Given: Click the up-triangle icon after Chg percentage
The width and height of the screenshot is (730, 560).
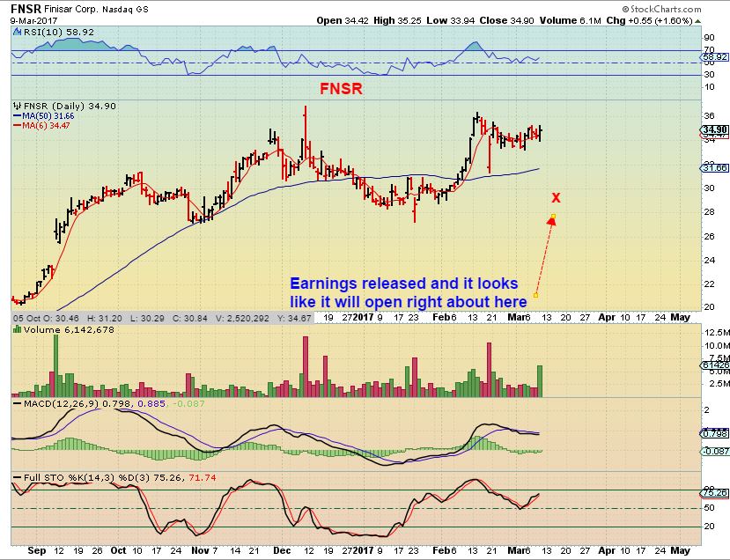Looking at the screenshot, I should click(x=697, y=21).
